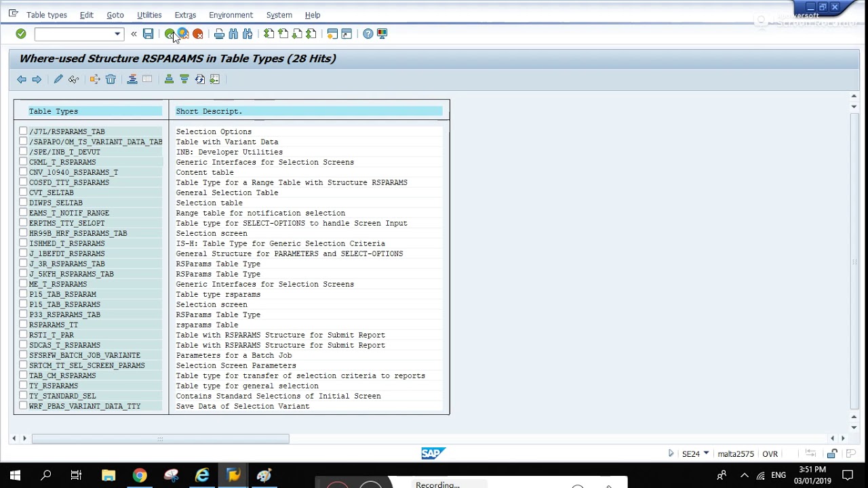Click the horizontal scrollbar thumb

160,439
